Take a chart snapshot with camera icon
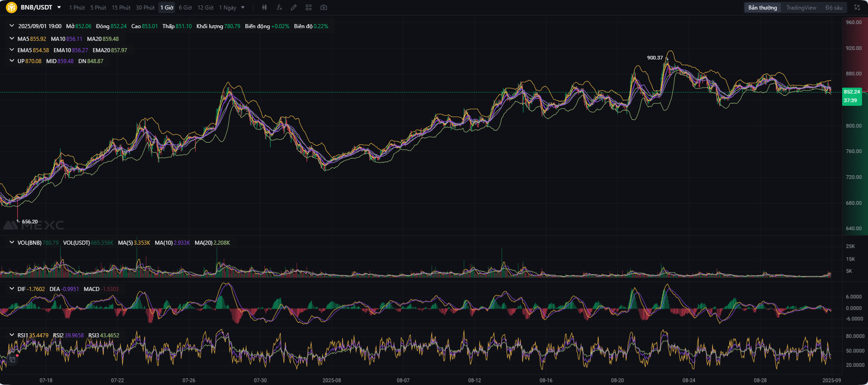The width and height of the screenshot is (868, 385). click(x=324, y=7)
